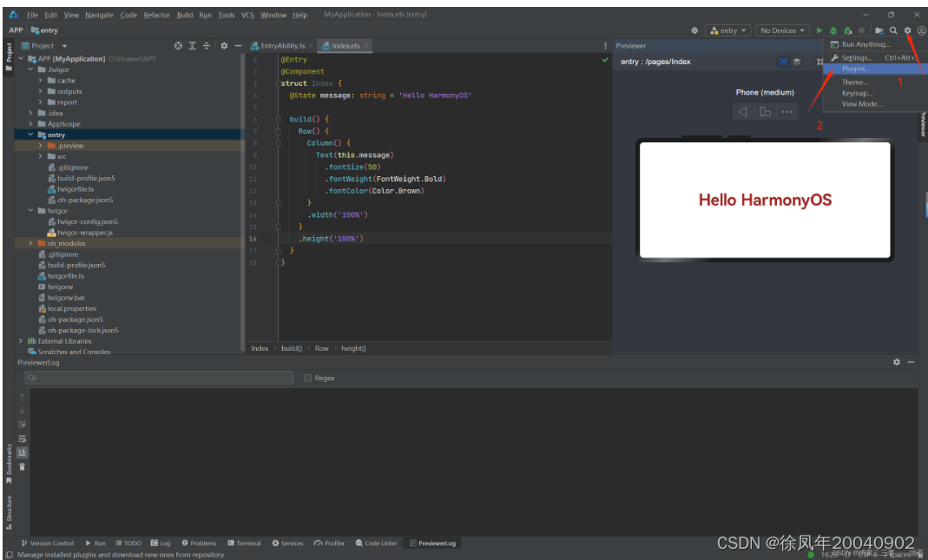Viewport: 928px width, 560px height.
Task: Click PreviewerLog panel settings gear
Action: coord(897,362)
